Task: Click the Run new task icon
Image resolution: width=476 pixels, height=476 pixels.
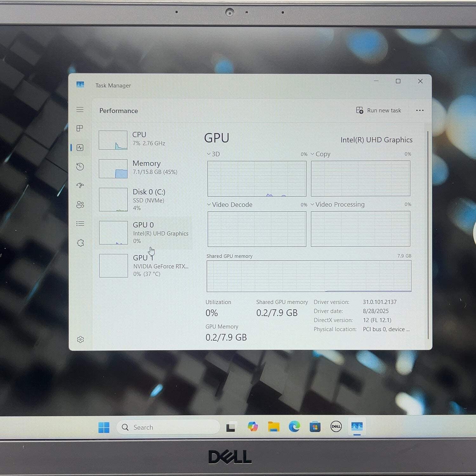Action: (x=360, y=110)
